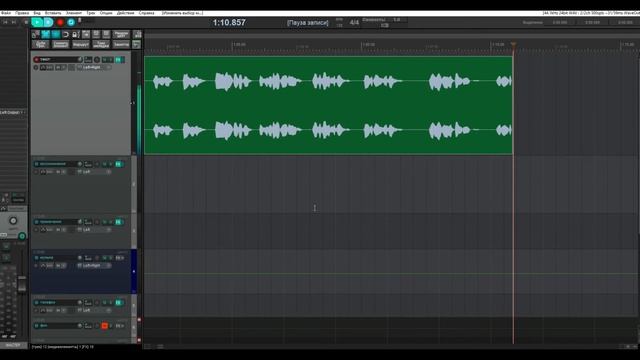The image size is (640, 360).
Task: Click the Stop button in the transport
Action: (26, 22)
